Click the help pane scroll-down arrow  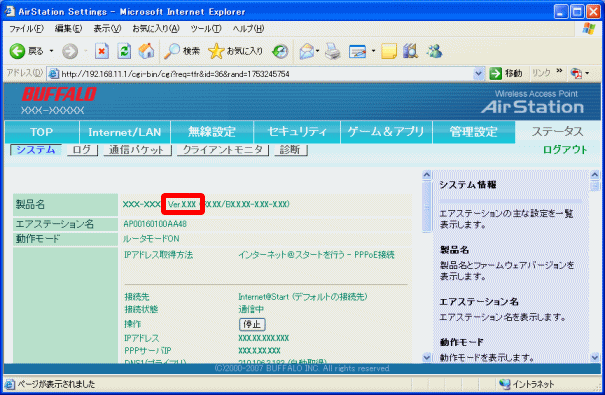595,358
